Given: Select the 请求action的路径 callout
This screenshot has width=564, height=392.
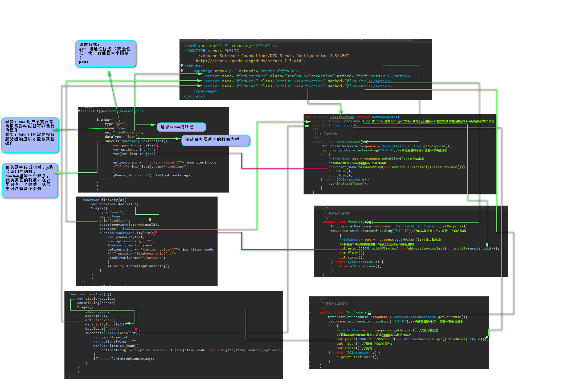Looking at the screenshot, I should [x=181, y=127].
